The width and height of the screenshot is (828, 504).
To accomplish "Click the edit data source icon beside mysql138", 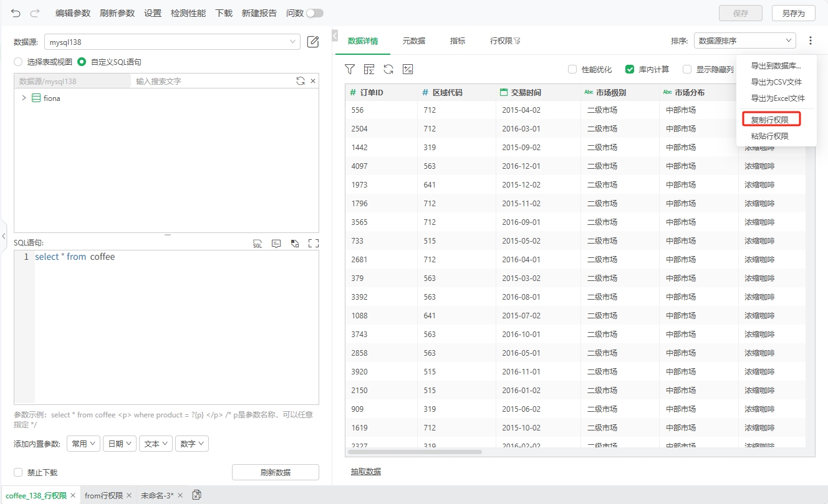I will pos(313,42).
